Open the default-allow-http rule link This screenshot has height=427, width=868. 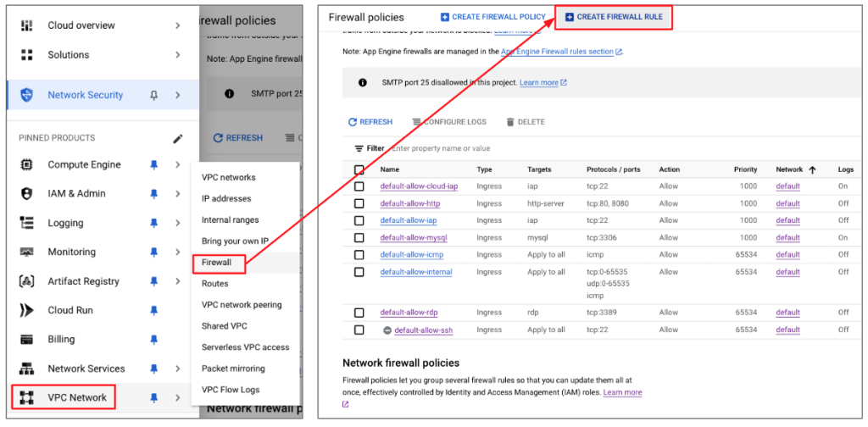(410, 203)
